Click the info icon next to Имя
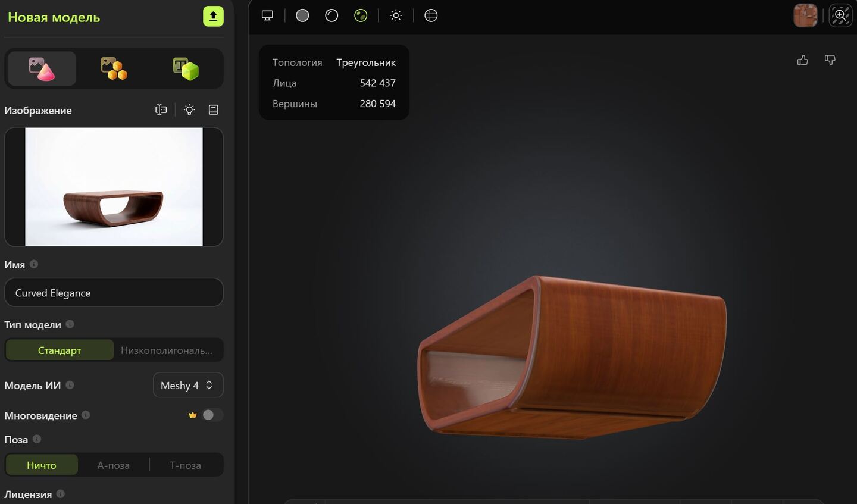This screenshot has height=504, width=857. (x=34, y=264)
